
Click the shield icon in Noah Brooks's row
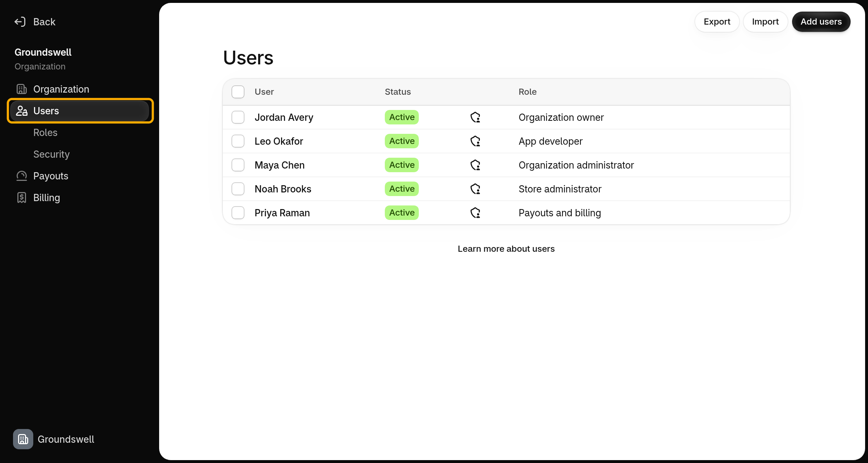(475, 189)
